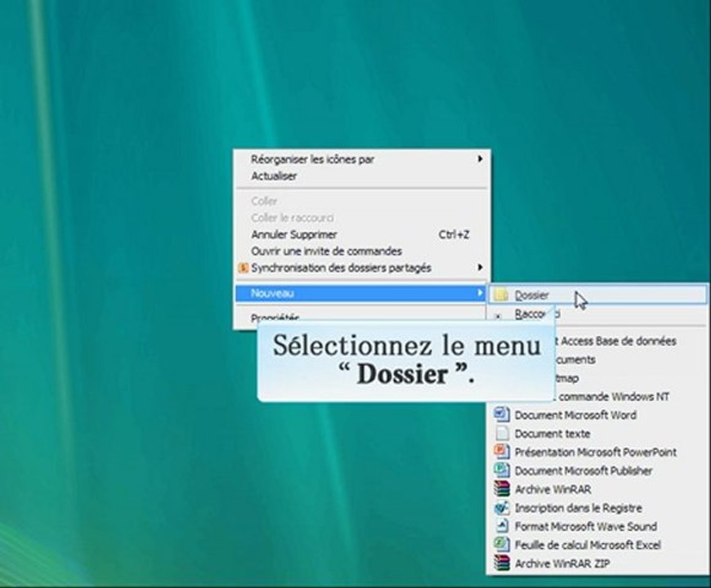711x588 pixels.
Task: Select Présentation Microsoft PowerPoint
Action: (x=597, y=452)
